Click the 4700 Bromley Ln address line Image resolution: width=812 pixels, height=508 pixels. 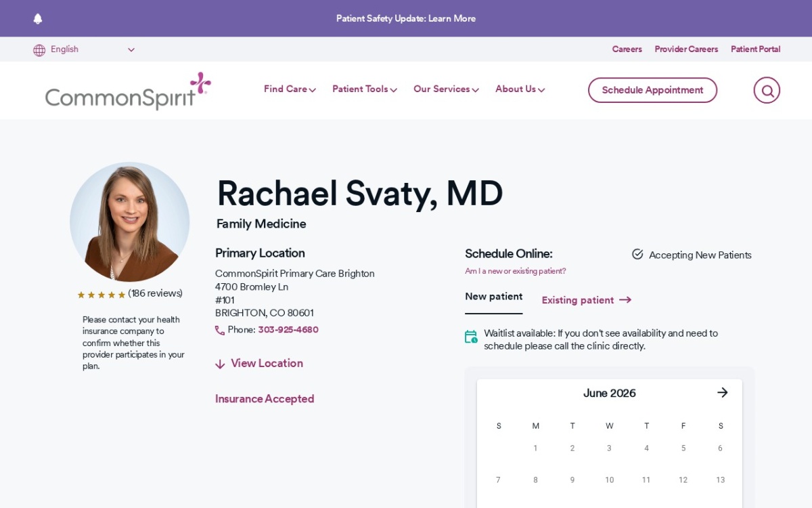point(252,287)
